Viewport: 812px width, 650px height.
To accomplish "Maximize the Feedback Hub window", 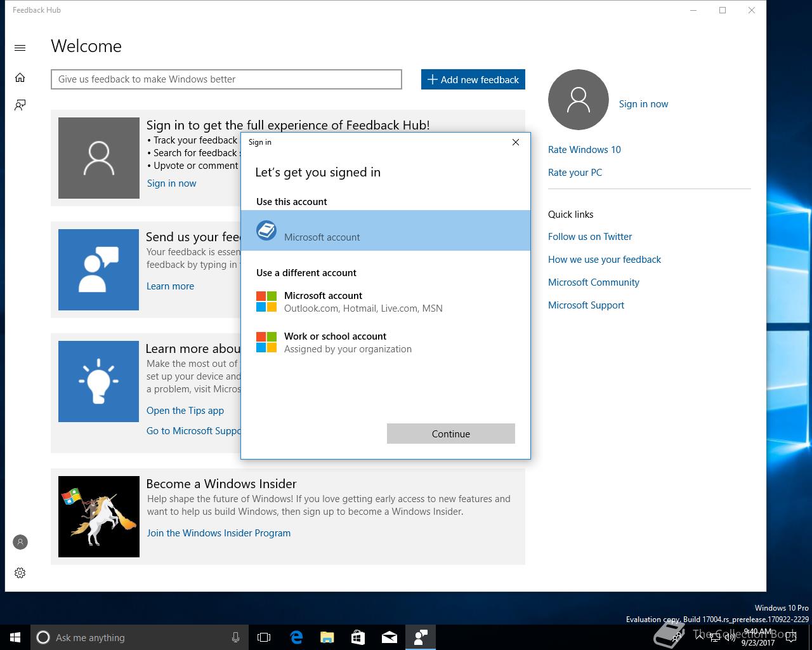I will 723,10.
